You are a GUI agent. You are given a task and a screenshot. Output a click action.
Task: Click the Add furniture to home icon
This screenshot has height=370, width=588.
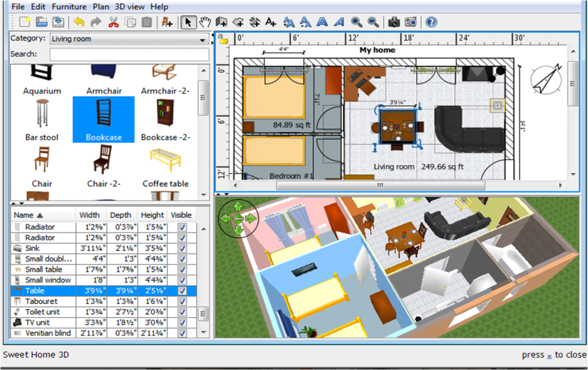point(167,23)
